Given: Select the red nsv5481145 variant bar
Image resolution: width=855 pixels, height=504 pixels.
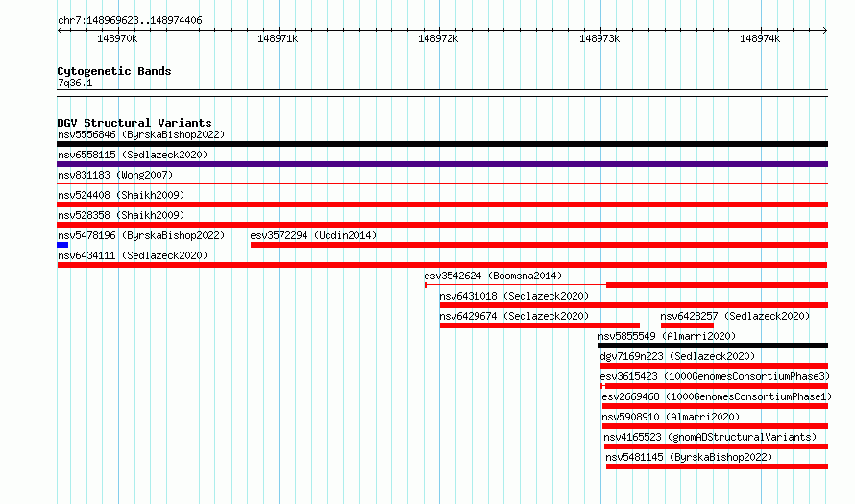Looking at the screenshot, I should click(x=717, y=467).
